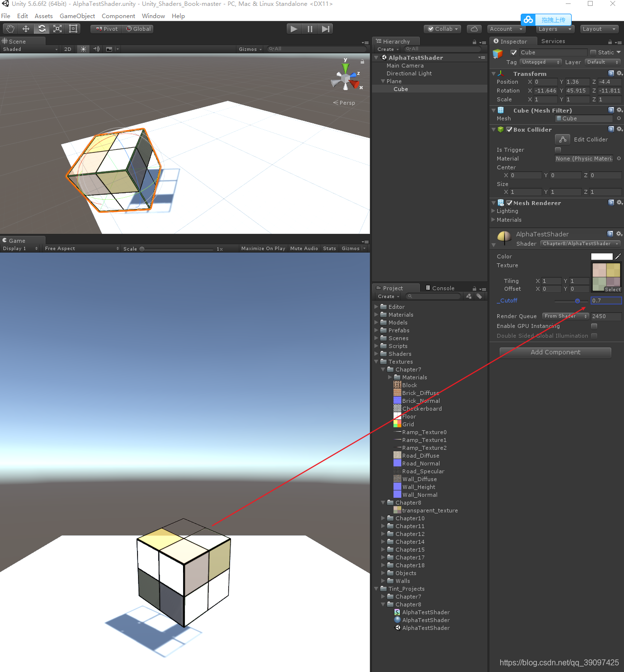Select the Hand tool in the toolbar

(10, 28)
